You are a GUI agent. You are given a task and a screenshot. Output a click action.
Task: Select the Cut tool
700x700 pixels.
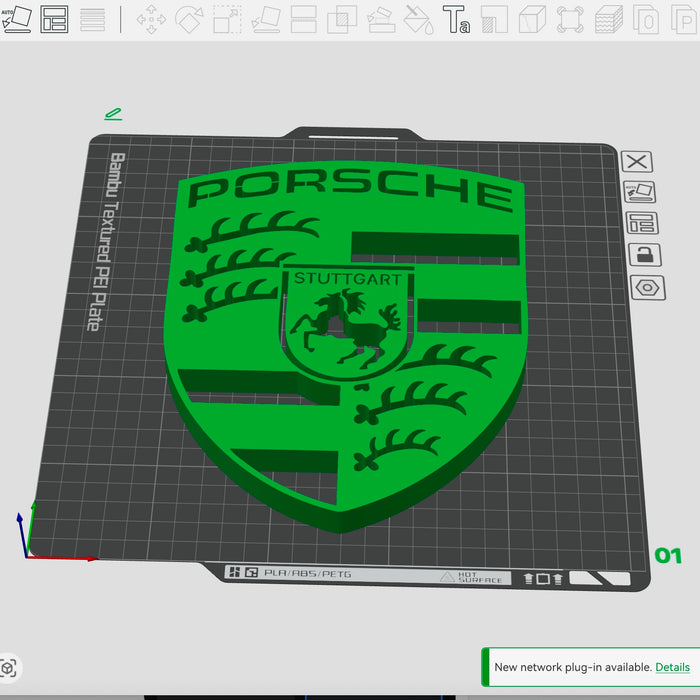[x=304, y=19]
